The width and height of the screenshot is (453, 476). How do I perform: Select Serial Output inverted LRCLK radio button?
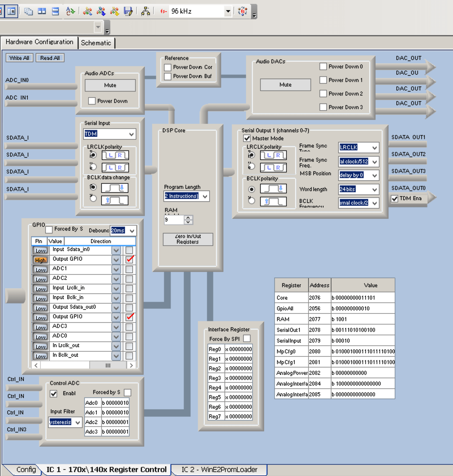[251, 166]
